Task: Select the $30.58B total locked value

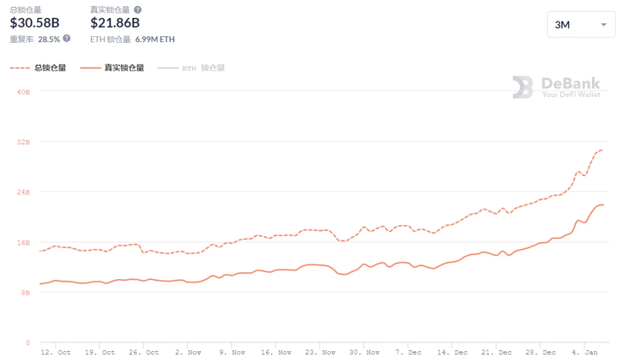Action: (x=35, y=23)
